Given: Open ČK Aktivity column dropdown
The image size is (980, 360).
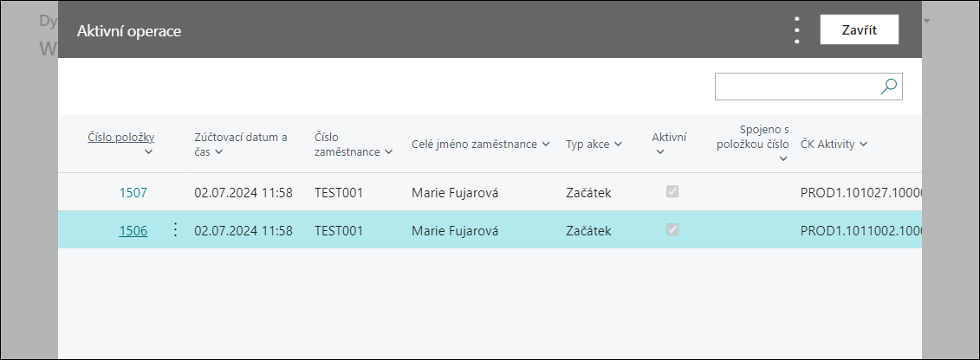Looking at the screenshot, I should 863,145.
